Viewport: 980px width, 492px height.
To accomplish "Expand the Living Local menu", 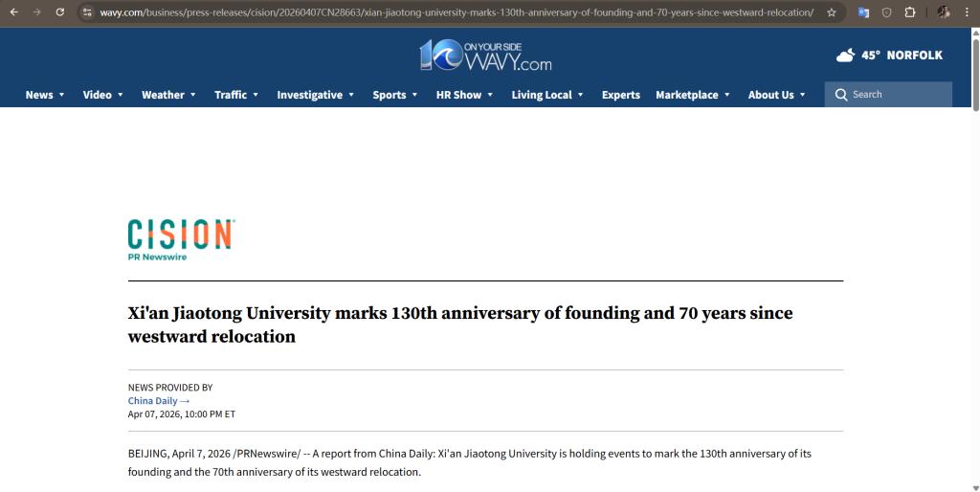I will coord(546,95).
